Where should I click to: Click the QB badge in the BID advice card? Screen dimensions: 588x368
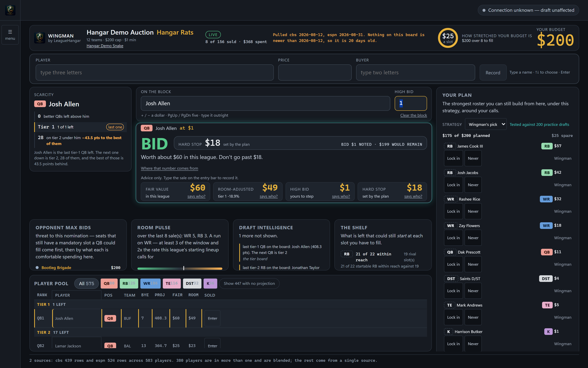[146, 128]
